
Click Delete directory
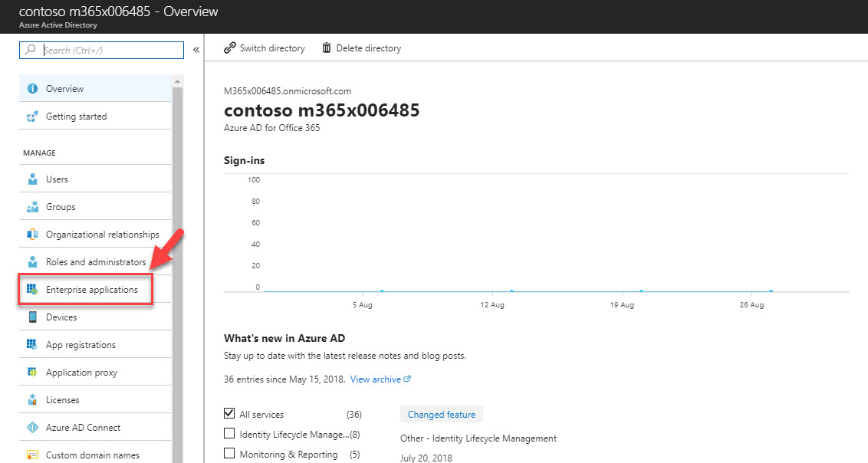[362, 48]
